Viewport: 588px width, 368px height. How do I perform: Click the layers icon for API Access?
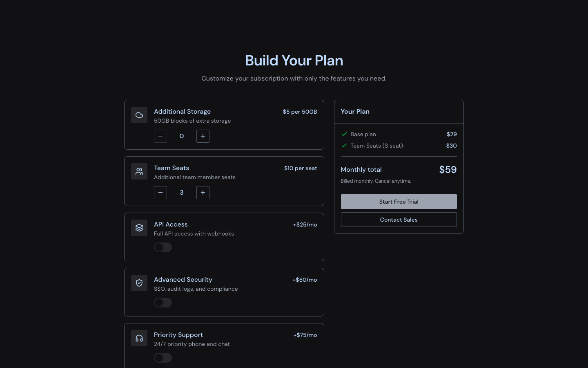139,228
